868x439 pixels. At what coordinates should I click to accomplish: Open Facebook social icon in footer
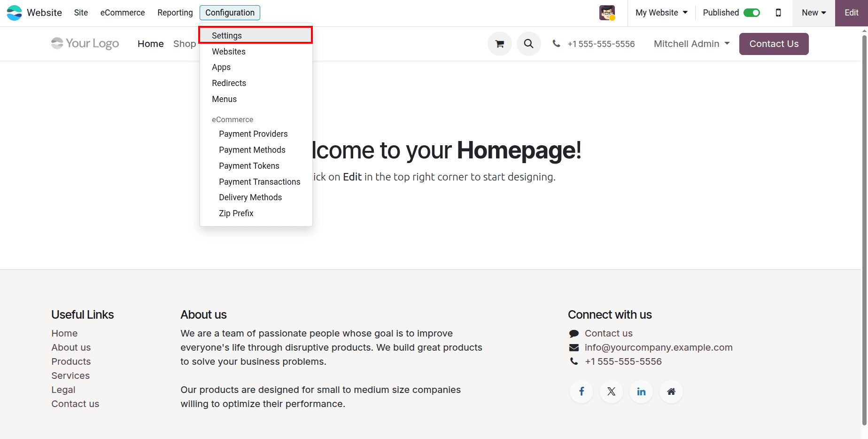click(581, 392)
